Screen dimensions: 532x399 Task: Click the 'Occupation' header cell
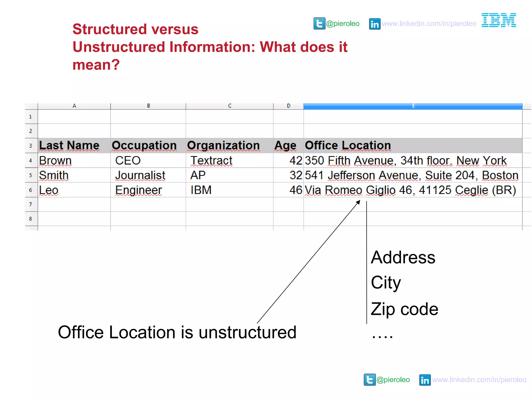[148, 145]
